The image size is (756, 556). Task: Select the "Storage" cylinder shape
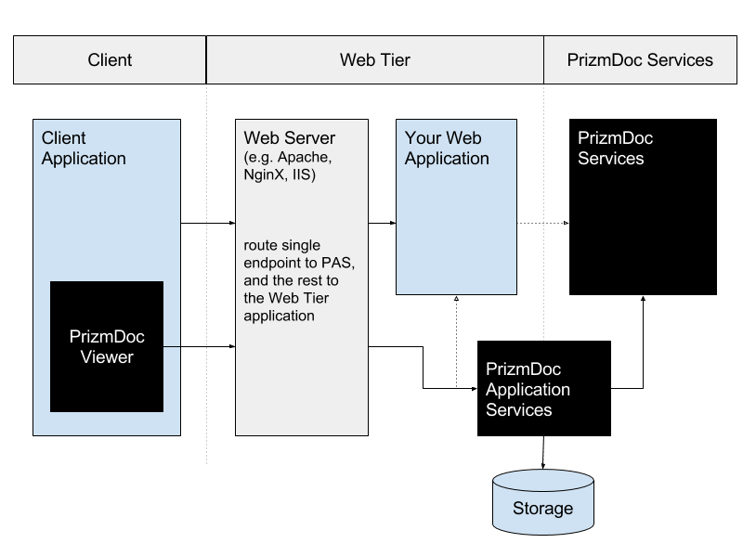[543, 501]
